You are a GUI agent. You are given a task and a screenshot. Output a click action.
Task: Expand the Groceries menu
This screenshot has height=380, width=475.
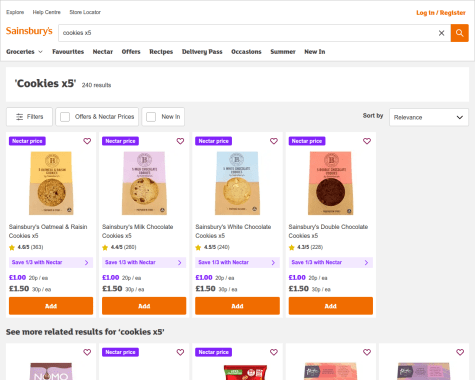[x=24, y=52]
